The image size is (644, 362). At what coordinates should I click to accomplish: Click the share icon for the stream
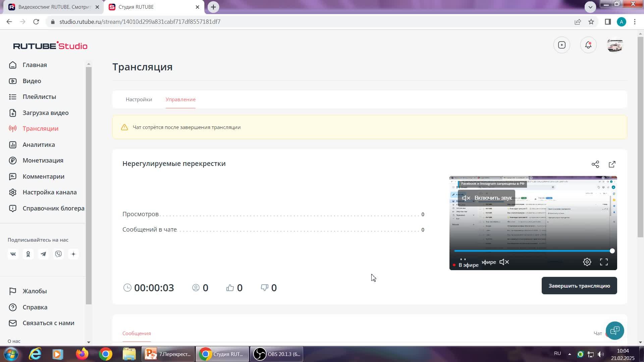[x=595, y=164]
